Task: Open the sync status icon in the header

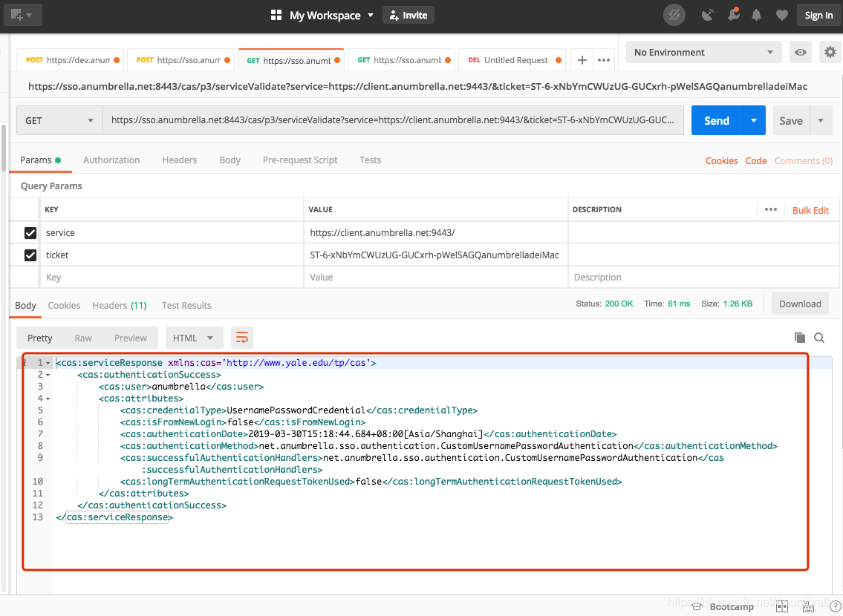Action: pyautogui.click(x=674, y=15)
